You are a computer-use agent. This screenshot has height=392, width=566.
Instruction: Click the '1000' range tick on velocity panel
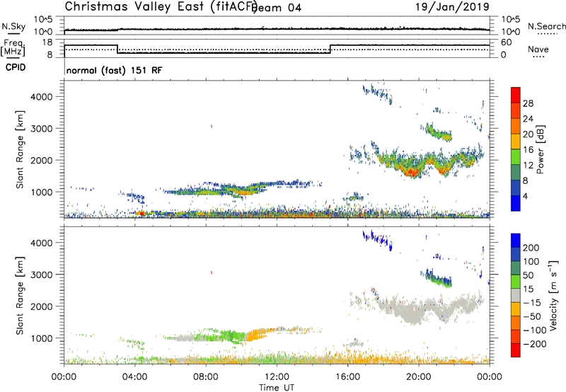pos(42,338)
